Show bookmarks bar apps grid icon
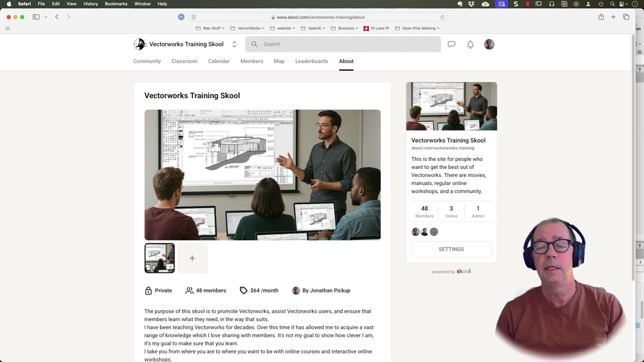 tap(8, 28)
